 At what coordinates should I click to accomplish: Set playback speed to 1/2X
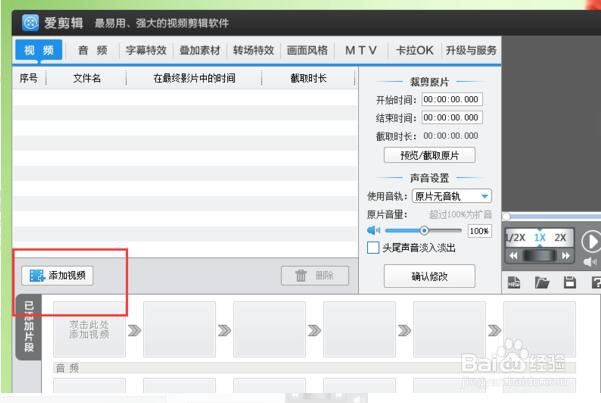point(516,238)
